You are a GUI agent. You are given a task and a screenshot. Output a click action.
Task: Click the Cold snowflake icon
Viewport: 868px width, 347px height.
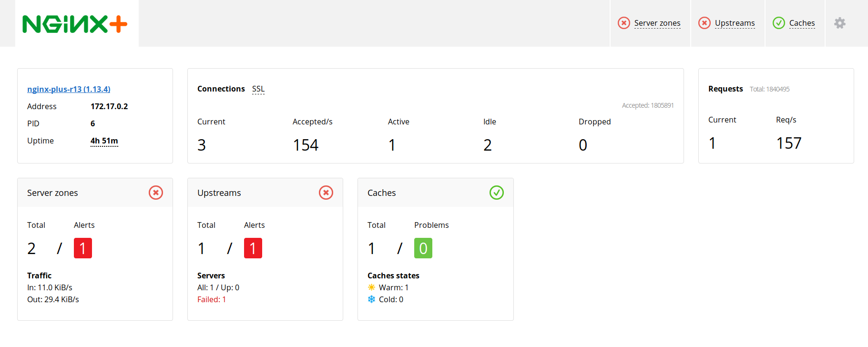[371, 299]
